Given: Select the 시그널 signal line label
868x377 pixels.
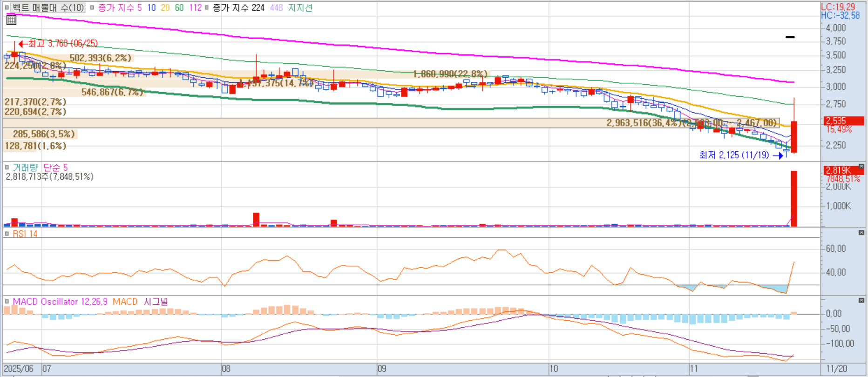Looking at the screenshot, I should 156,302.
